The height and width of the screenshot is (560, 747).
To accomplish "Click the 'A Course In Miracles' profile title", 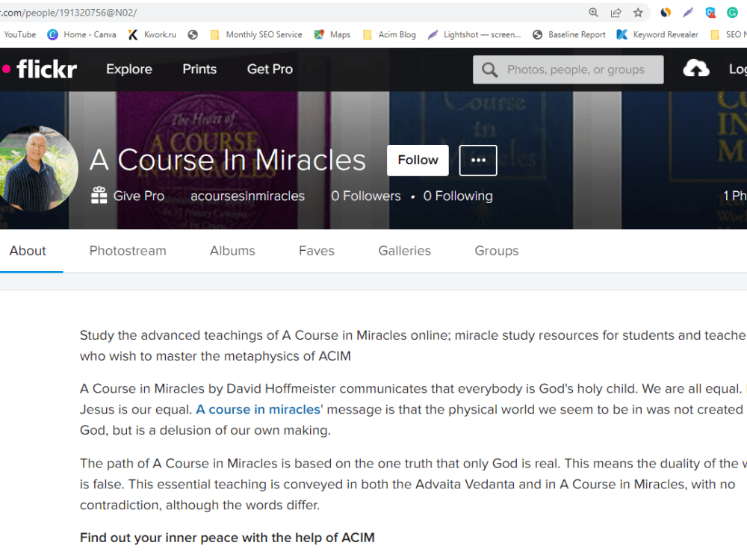I will tap(228, 160).
